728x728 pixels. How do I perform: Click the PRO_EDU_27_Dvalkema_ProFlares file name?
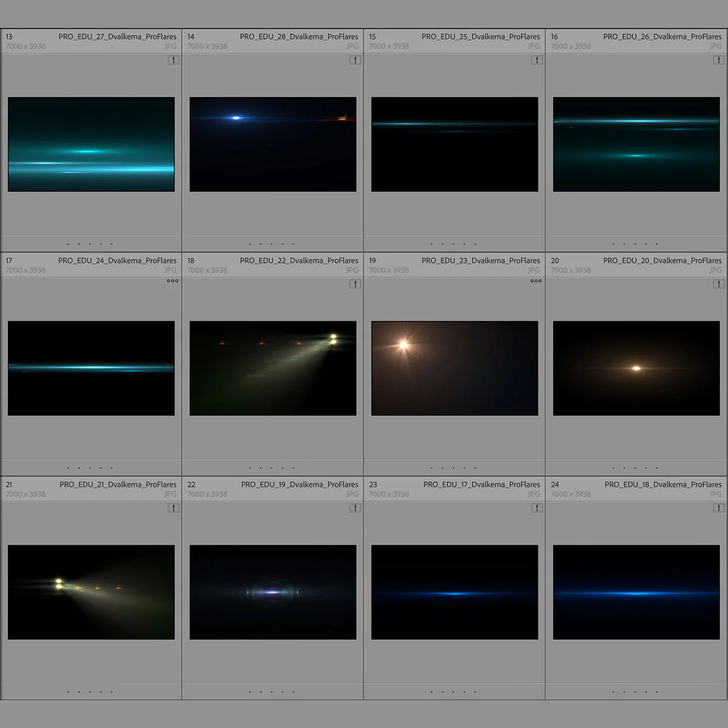pyautogui.click(x=118, y=36)
